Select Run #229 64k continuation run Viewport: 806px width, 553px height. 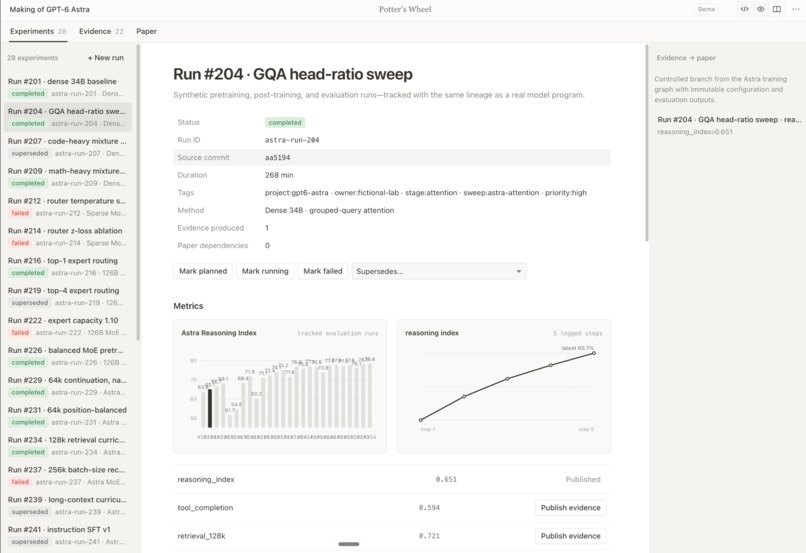pyautogui.click(x=67, y=385)
